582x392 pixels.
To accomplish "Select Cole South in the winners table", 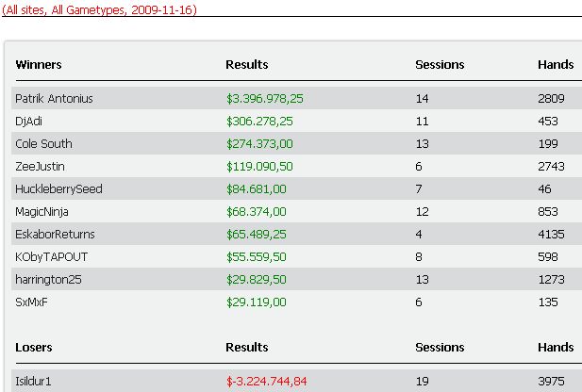I will [x=43, y=144].
